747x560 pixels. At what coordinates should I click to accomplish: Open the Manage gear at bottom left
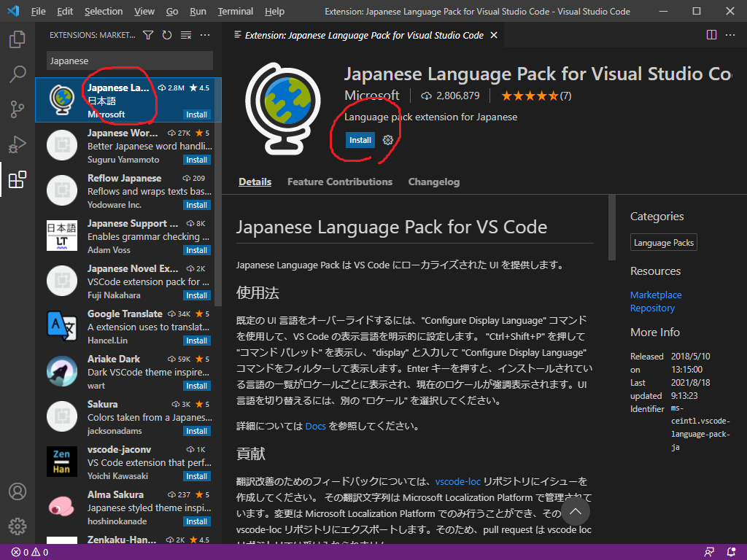click(18, 526)
